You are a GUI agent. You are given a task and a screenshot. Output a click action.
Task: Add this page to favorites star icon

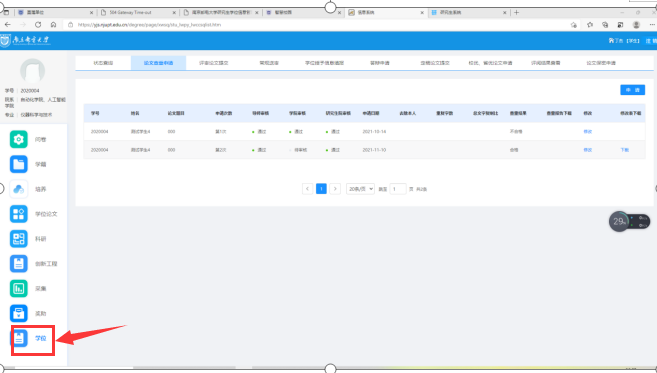pyautogui.click(x=574, y=25)
